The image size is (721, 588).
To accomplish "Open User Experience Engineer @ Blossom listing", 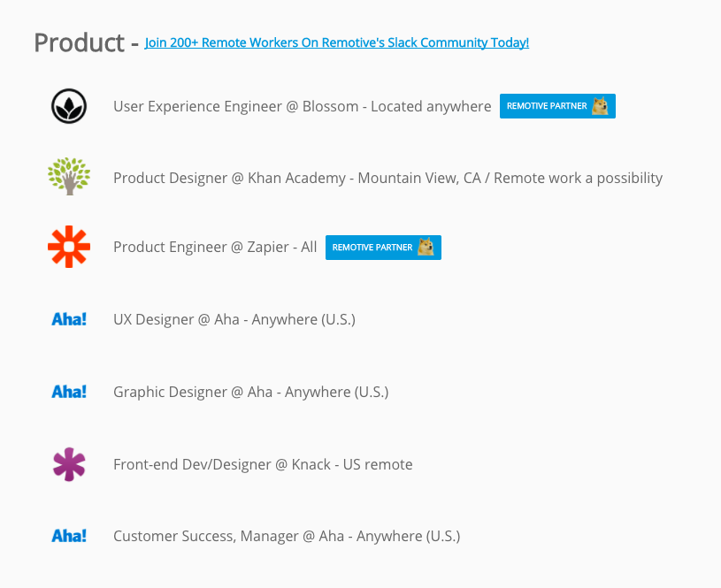I will click(302, 106).
